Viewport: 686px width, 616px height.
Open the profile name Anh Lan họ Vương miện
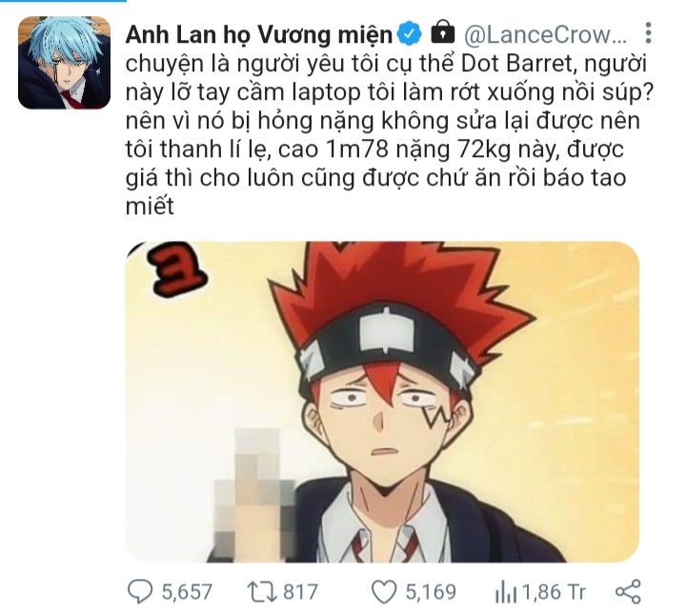(x=259, y=34)
